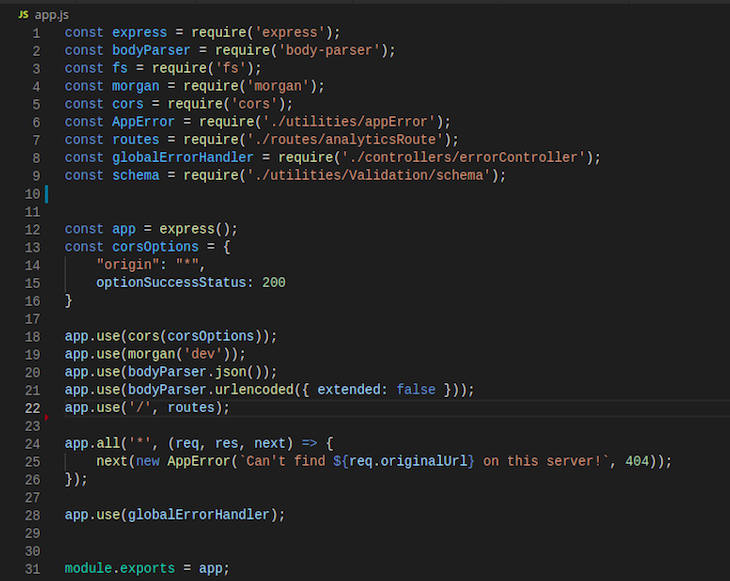
Task: Click cors(corsOptions) on line 18
Action: [195, 336]
